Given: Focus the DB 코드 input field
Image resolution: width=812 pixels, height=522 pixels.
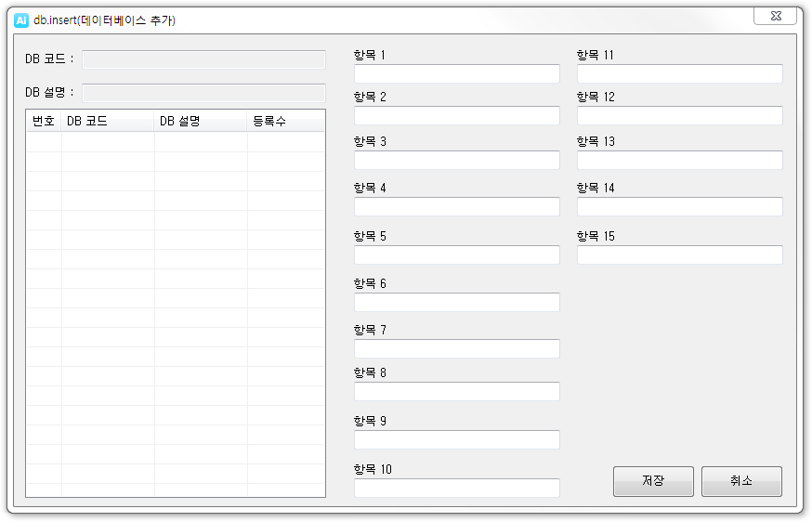Looking at the screenshot, I should point(204,59).
